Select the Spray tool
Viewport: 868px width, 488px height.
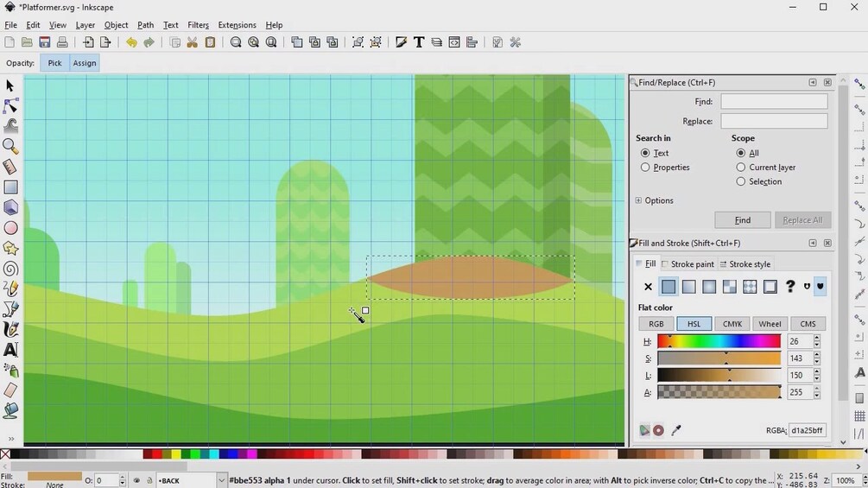point(10,371)
